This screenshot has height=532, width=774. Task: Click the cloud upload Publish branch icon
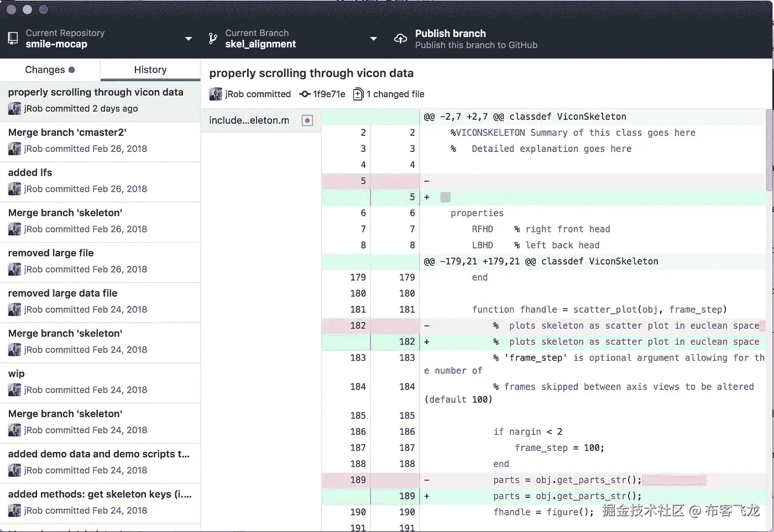pyautogui.click(x=400, y=39)
